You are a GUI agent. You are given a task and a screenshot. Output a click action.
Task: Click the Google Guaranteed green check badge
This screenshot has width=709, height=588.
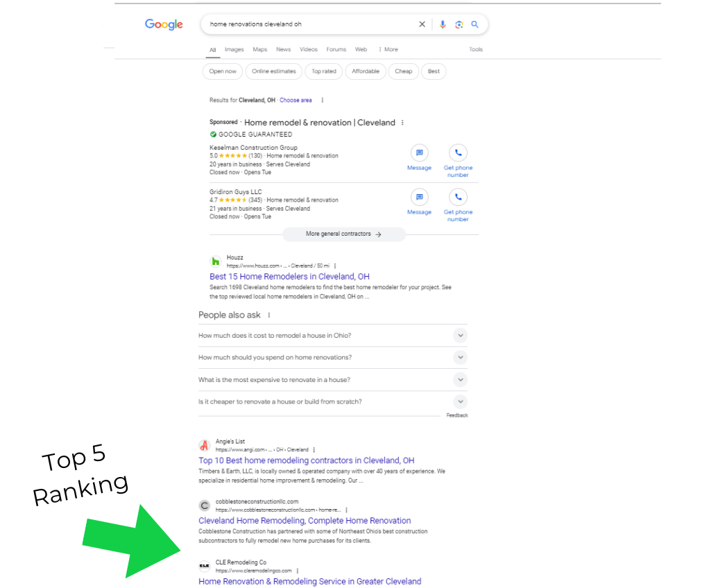pos(213,135)
